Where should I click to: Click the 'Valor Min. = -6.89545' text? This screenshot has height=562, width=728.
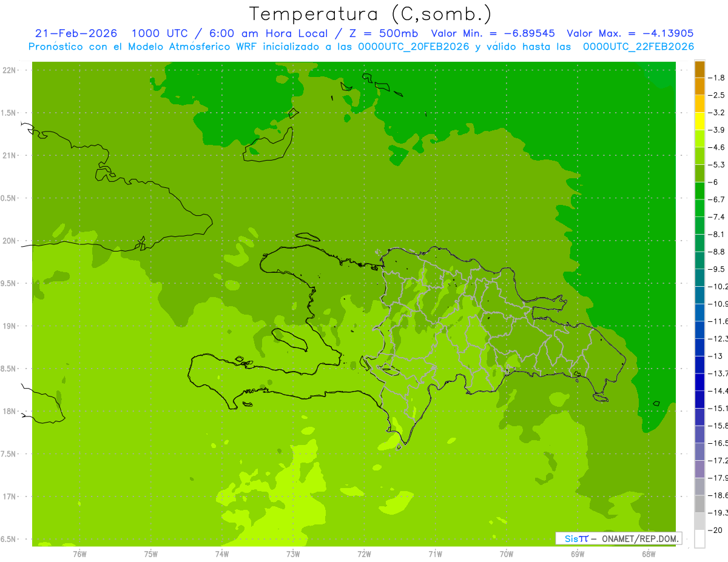(x=494, y=34)
